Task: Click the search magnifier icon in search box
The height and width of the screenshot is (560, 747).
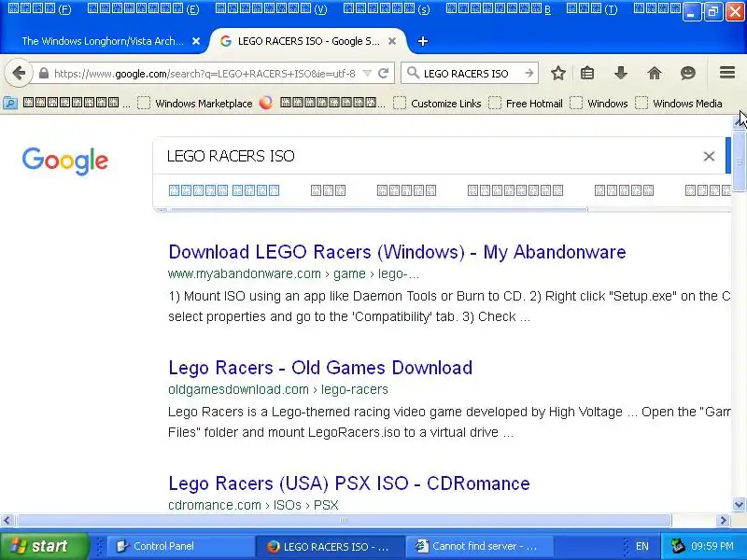Action: (413, 73)
